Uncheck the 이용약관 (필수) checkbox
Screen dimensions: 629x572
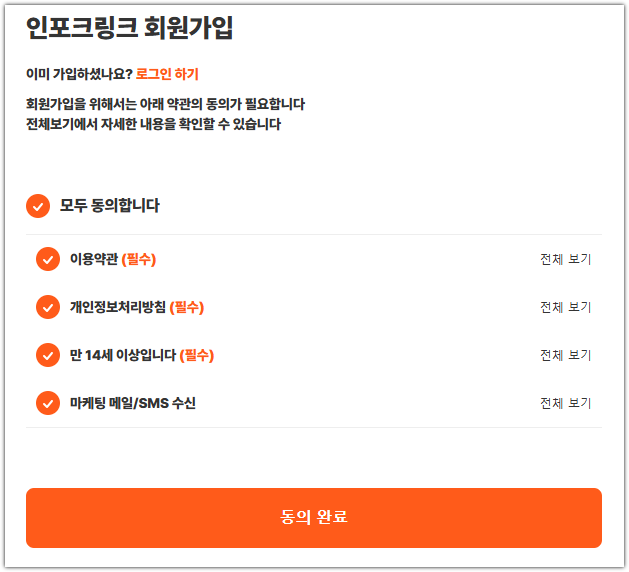click(x=48, y=259)
